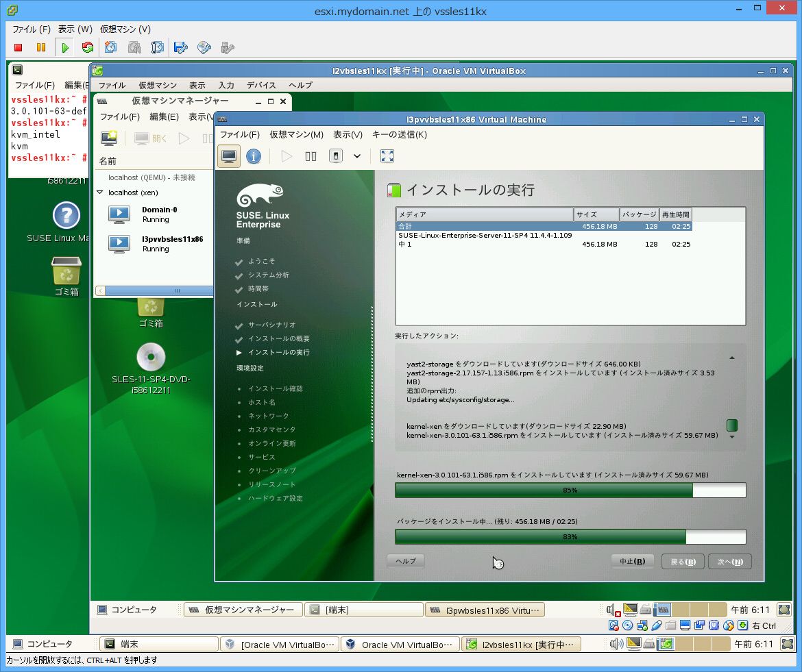
Task: Select l3pvvbsles11x86 in the manager list
Action: (154, 244)
